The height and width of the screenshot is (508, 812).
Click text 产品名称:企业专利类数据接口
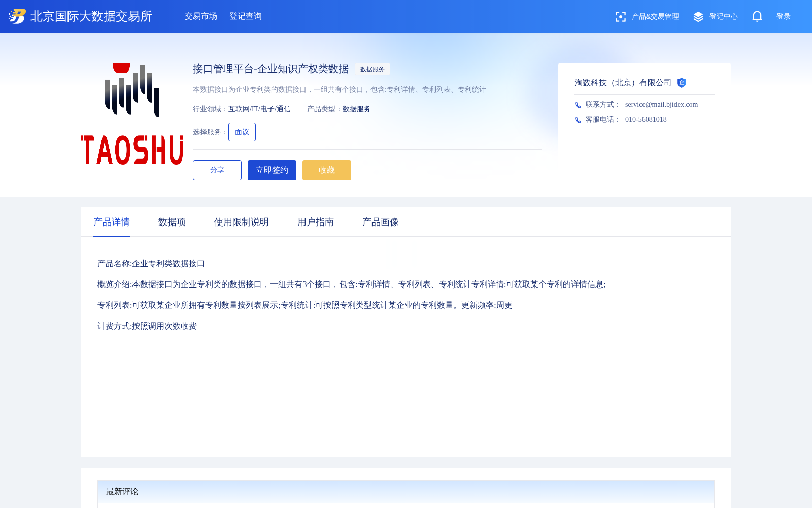point(151,264)
